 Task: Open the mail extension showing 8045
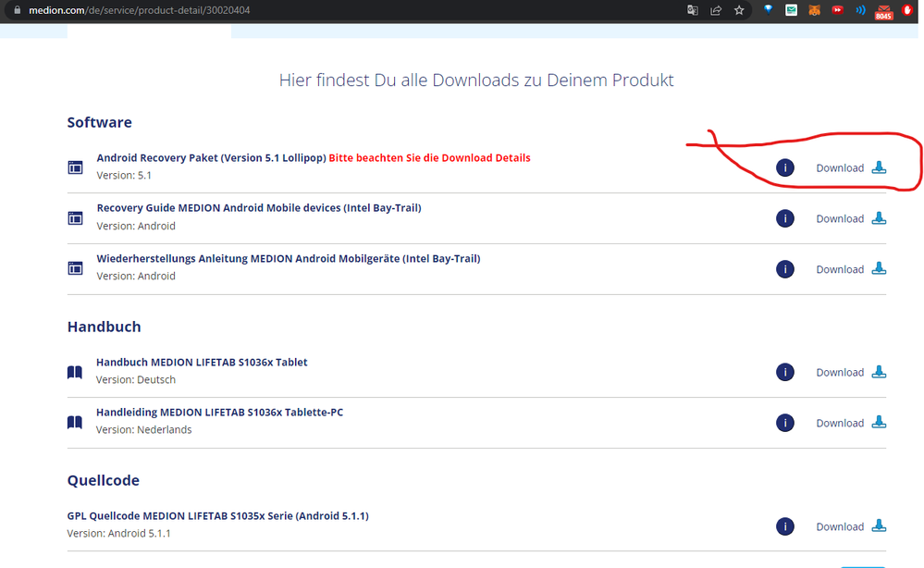883,11
